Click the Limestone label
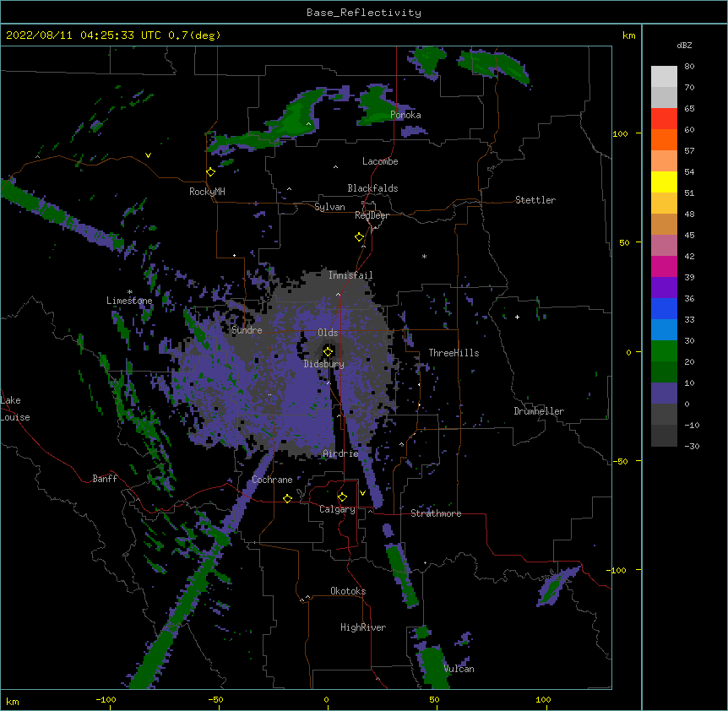Image resolution: width=728 pixels, height=711 pixels. click(x=129, y=301)
